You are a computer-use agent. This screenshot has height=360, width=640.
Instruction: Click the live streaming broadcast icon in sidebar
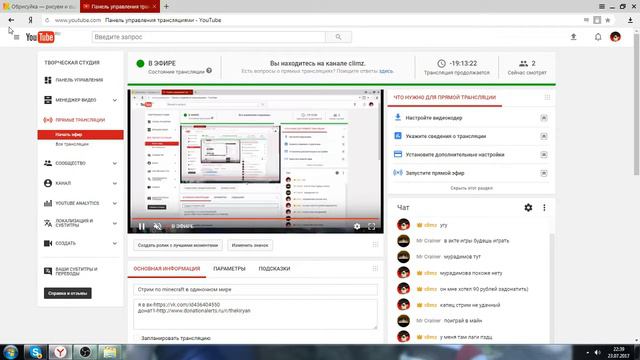[48, 120]
